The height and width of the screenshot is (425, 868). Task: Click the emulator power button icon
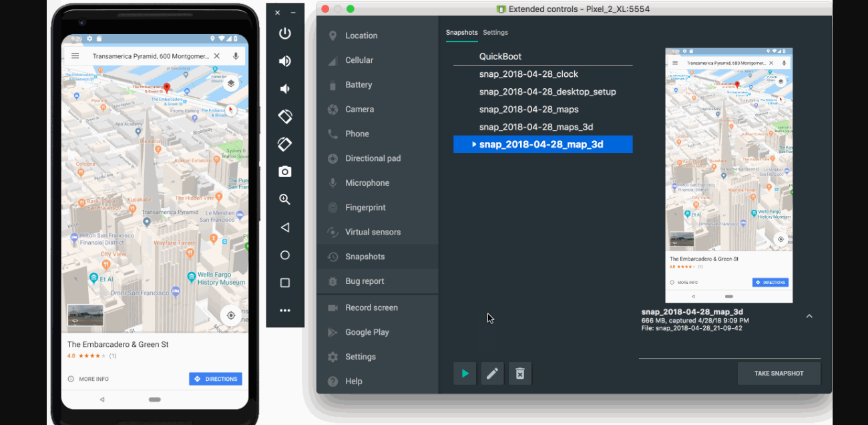(x=285, y=33)
